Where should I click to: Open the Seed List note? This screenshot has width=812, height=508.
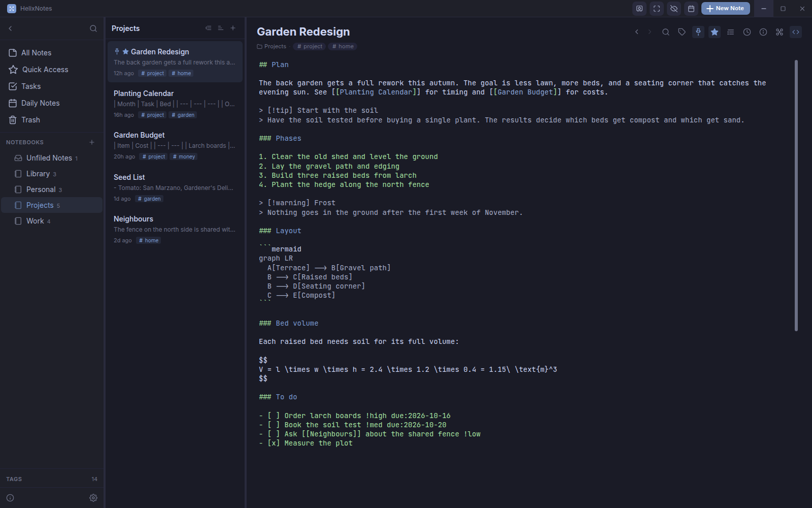(x=175, y=187)
